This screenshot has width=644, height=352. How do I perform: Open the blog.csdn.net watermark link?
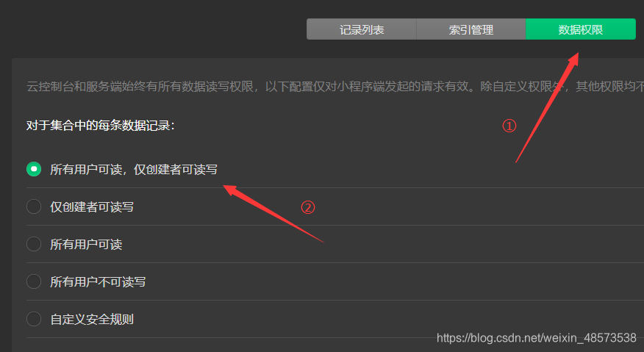(x=537, y=338)
